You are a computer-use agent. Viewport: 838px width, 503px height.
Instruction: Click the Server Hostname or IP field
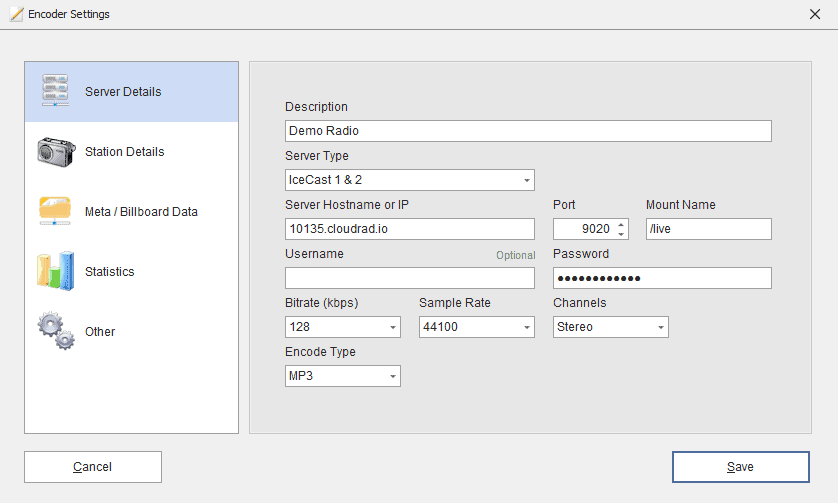(409, 229)
